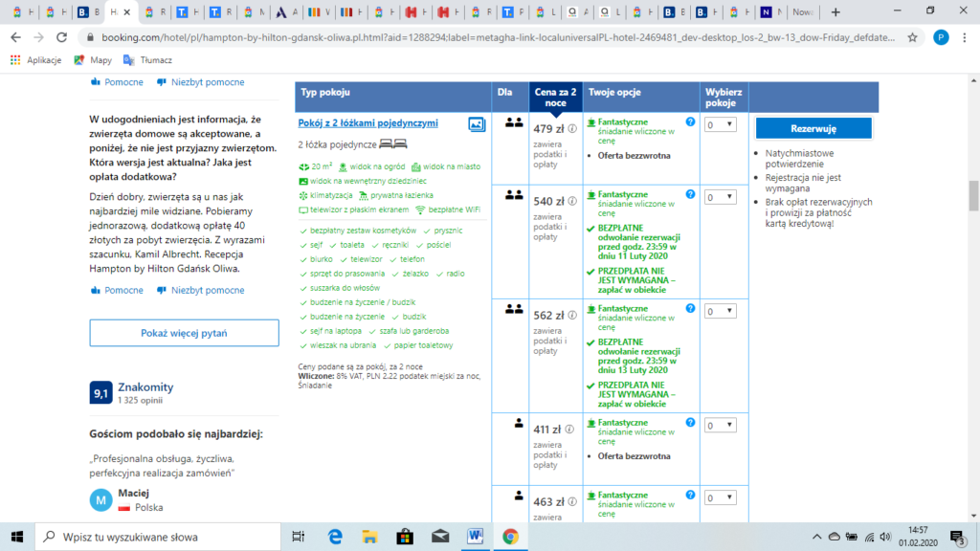980x551 pixels.
Task: Open Chrome three-dot menu
Action: coord(965,37)
